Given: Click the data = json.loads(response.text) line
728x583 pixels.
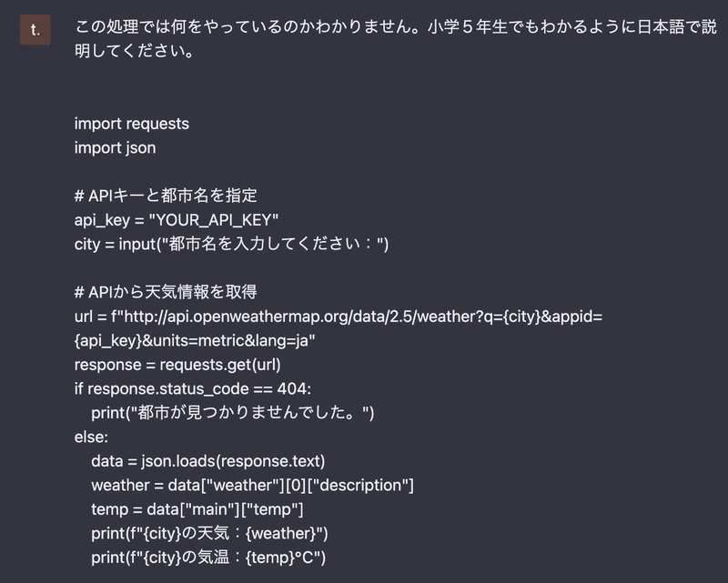Looking at the screenshot, I should pyautogui.click(x=208, y=461).
